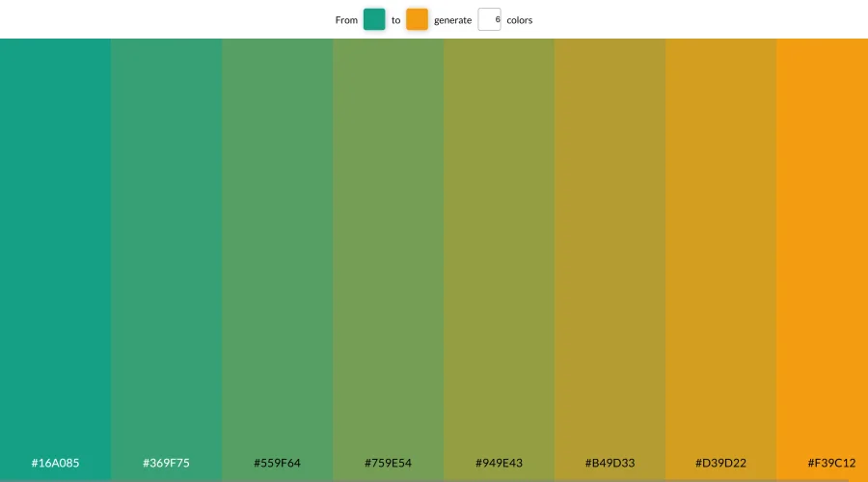868x482 pixels.
Task: Edit the number of colors field
Action: click(x=489, y=19)
